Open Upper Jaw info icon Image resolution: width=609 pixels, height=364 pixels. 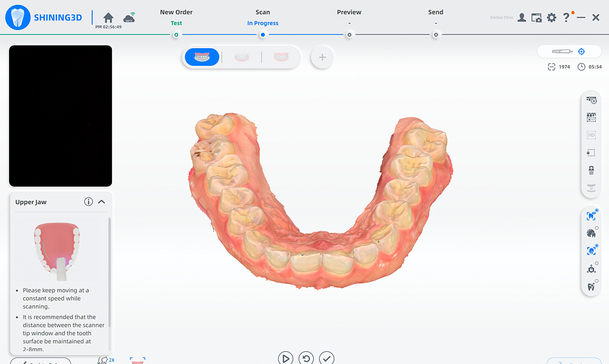pos(88,202)
